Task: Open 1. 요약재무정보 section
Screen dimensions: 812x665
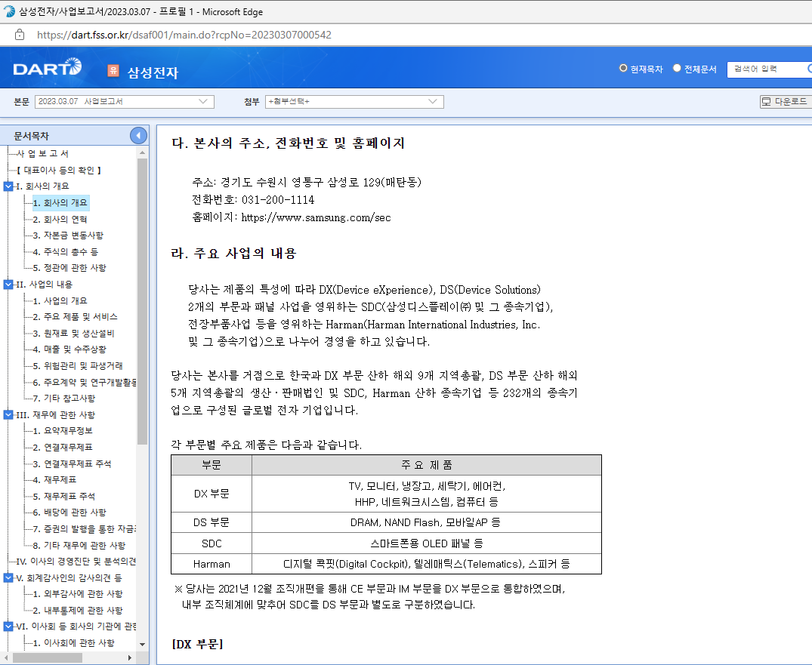Action: pyautogui.click(x=63, y=430)
